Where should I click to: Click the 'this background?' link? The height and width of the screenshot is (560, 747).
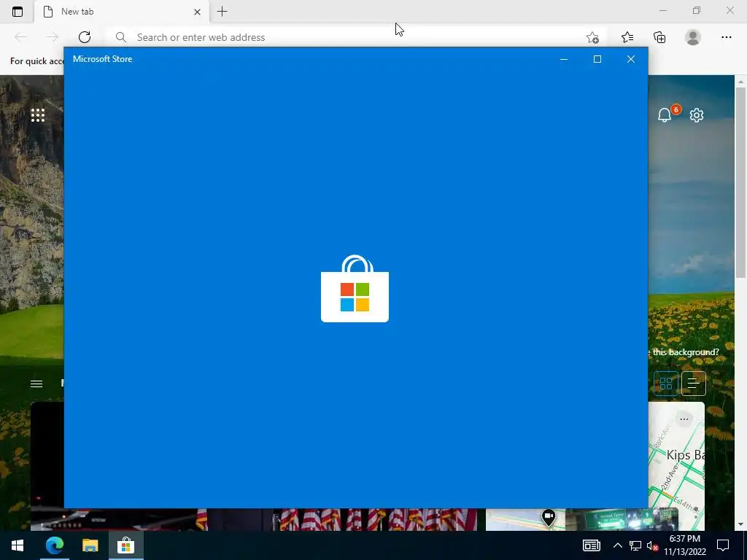(x=684, y=352)
